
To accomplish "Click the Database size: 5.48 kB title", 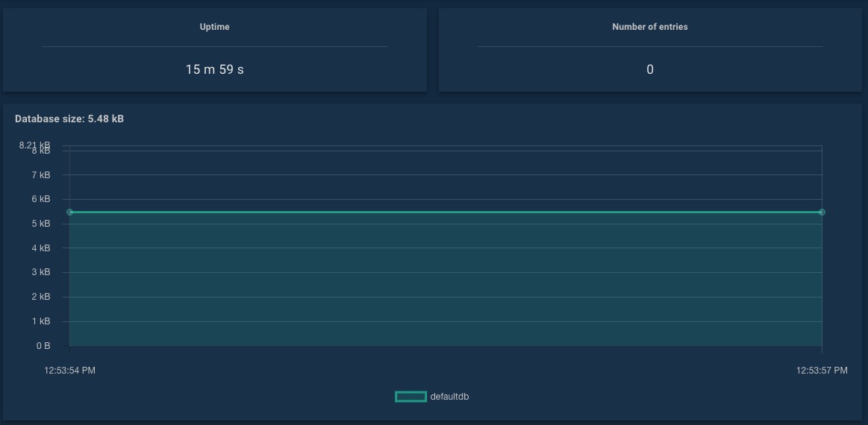I will [69, 119].
